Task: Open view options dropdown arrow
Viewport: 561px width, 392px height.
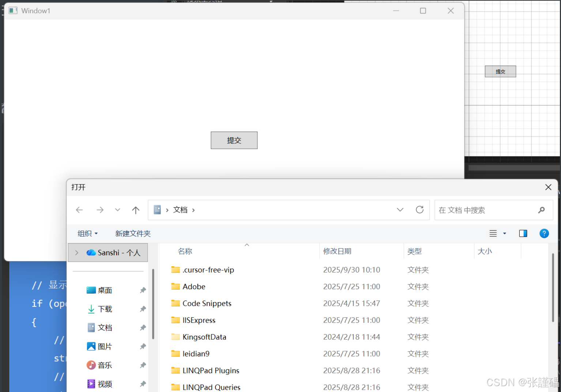Action: [x=505, y=233]
